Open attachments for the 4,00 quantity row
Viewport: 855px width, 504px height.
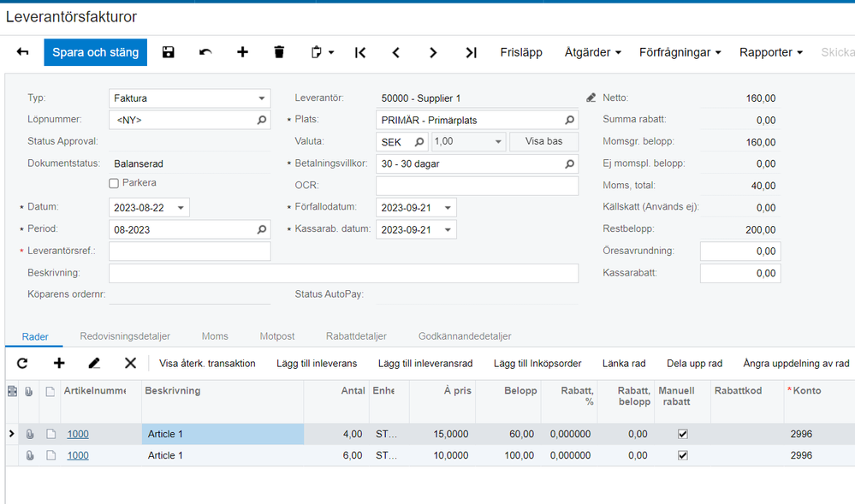tap(29, 434)
